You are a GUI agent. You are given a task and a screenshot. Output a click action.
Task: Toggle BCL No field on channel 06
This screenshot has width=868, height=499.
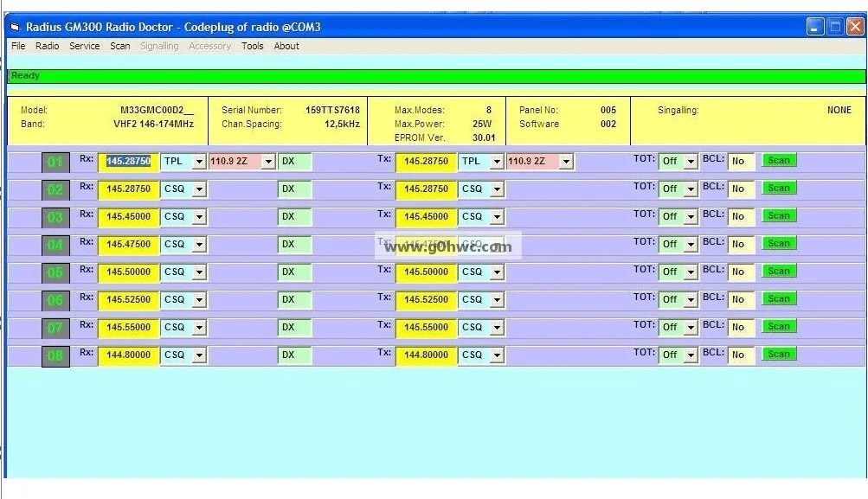741,300
